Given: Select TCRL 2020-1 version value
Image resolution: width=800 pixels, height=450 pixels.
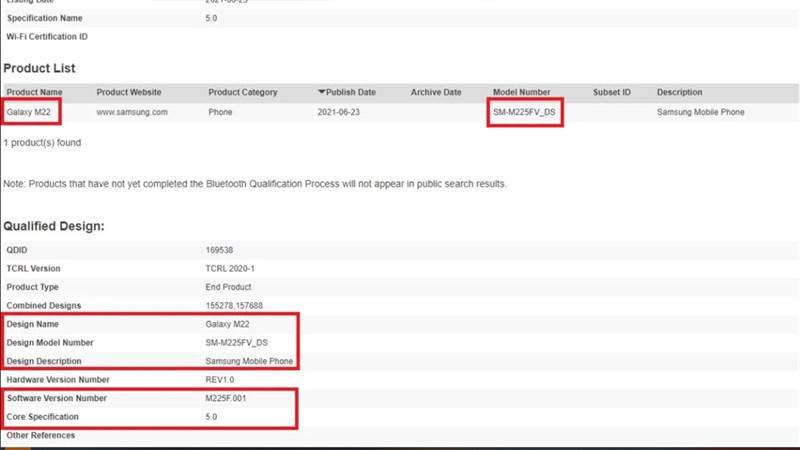Looking at the screenshot, I should tap(230, 268).
